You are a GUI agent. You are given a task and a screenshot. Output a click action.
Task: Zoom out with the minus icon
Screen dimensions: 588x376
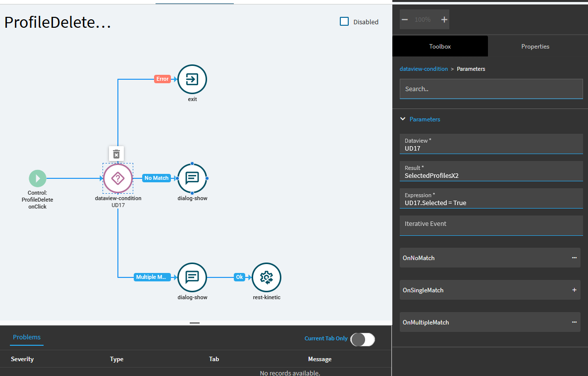405,19
